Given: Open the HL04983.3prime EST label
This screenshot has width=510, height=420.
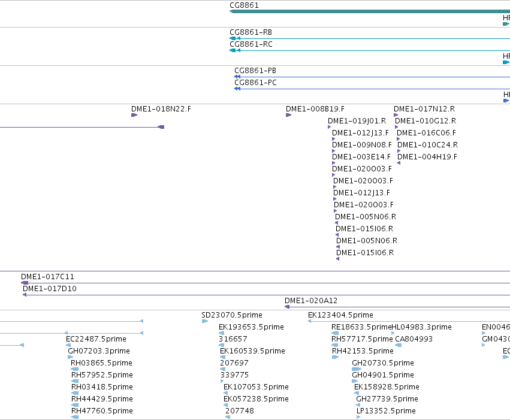Looking at the screenshot, I should [x=421, y=327].
